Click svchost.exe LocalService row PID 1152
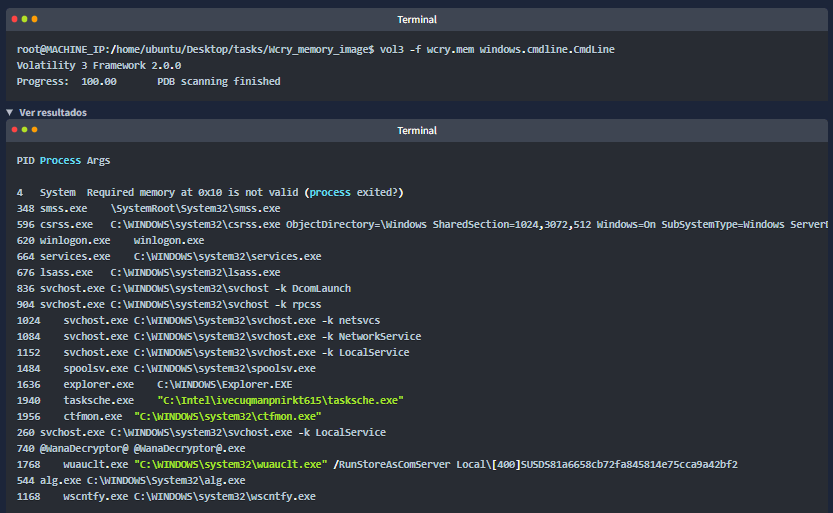Screen dimensions: 833x513 [213, 352]
